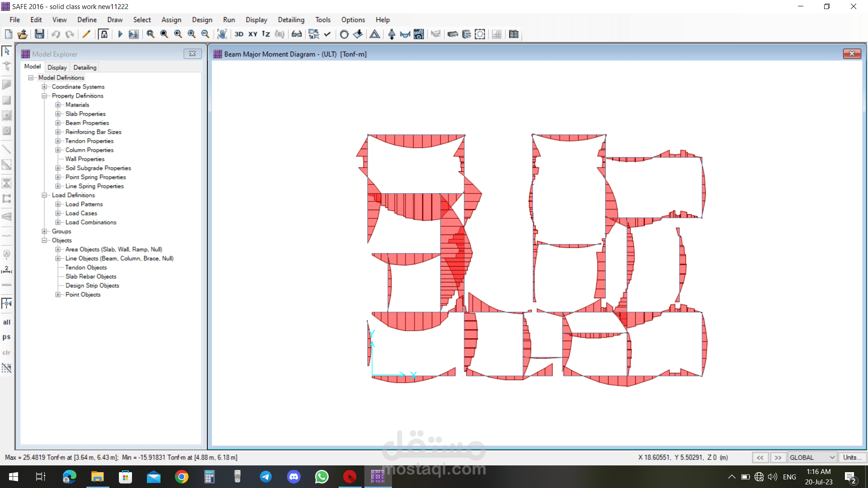Click the pencil edit icon in toolbar
This screenshot has height=488, width=868.
pos(86,34)
